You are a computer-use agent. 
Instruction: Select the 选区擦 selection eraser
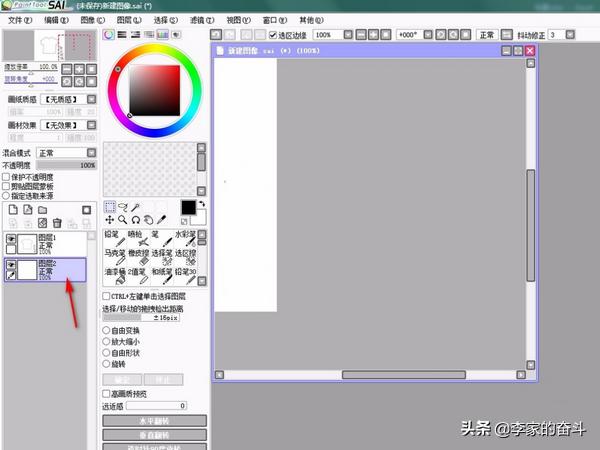[185, 257]
